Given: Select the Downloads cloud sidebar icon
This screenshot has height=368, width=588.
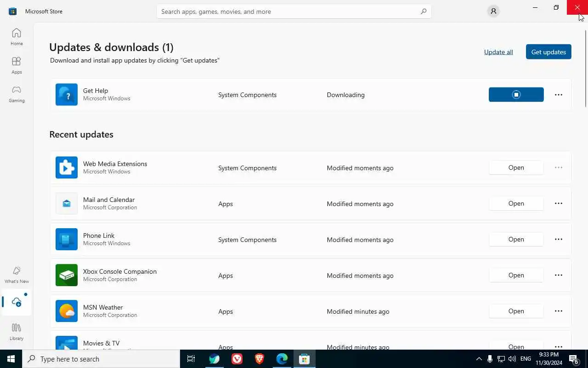Looking at the screenshot, I should [x=17, y=302].
